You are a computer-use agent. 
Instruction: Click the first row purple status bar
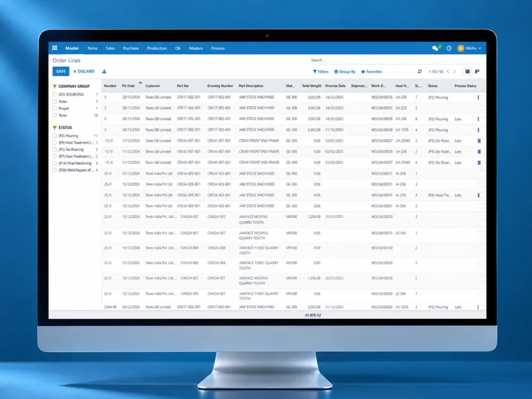pyautogui.click(x=478, y=97)
